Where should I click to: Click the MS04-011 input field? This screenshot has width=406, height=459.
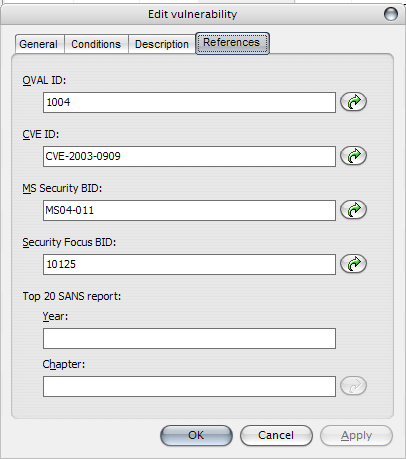pos(189,210)
